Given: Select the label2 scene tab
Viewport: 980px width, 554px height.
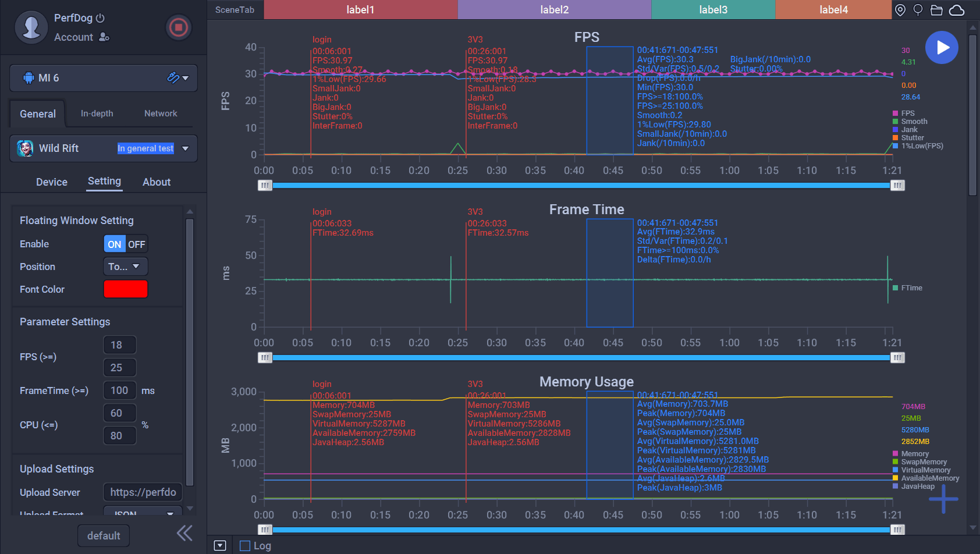Looking at the screenshot, I should pyautogui.click(x=554, y=10).
